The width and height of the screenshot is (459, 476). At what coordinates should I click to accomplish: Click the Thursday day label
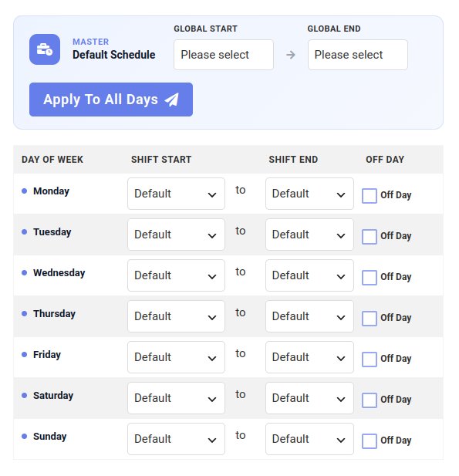[x=54, y=314]
